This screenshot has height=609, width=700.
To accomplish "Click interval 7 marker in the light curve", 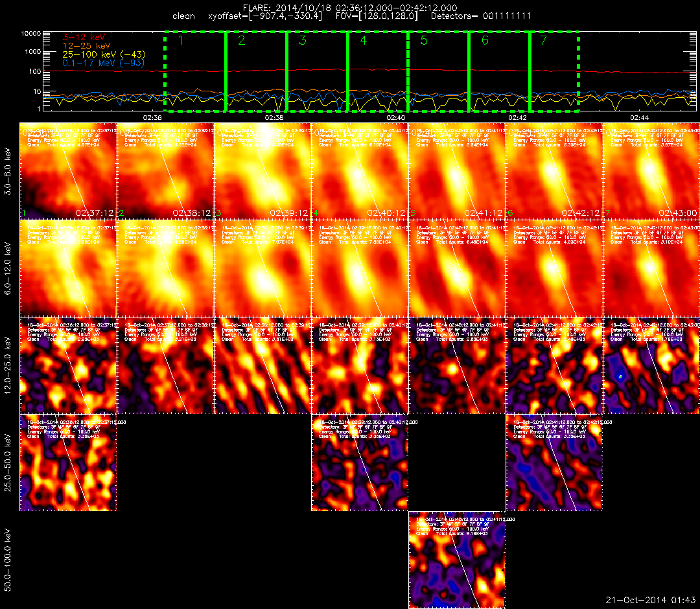I will pyautogui.click(x=543, y=41).
